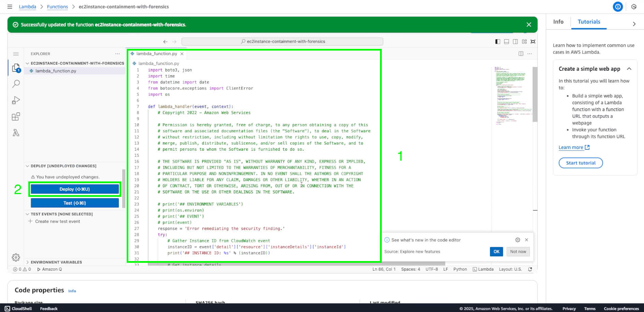This screenshot has width=644, height=312.
Task: Go forward with the editor right arrow
Action: pos(174,42)
